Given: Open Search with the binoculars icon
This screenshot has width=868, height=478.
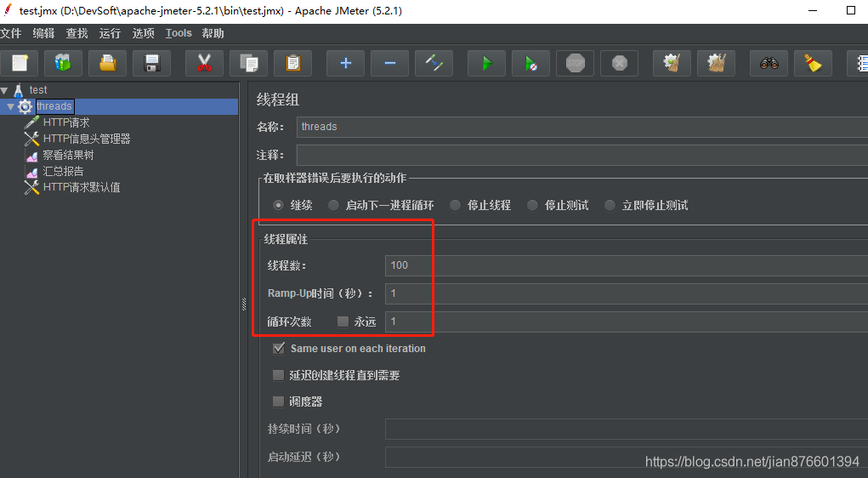Looking at the screenshot, I should (x=769, y=63).
